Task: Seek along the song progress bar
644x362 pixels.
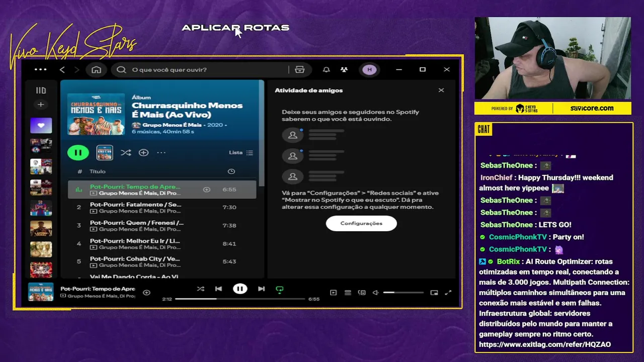Action: [x=240, y=299]
